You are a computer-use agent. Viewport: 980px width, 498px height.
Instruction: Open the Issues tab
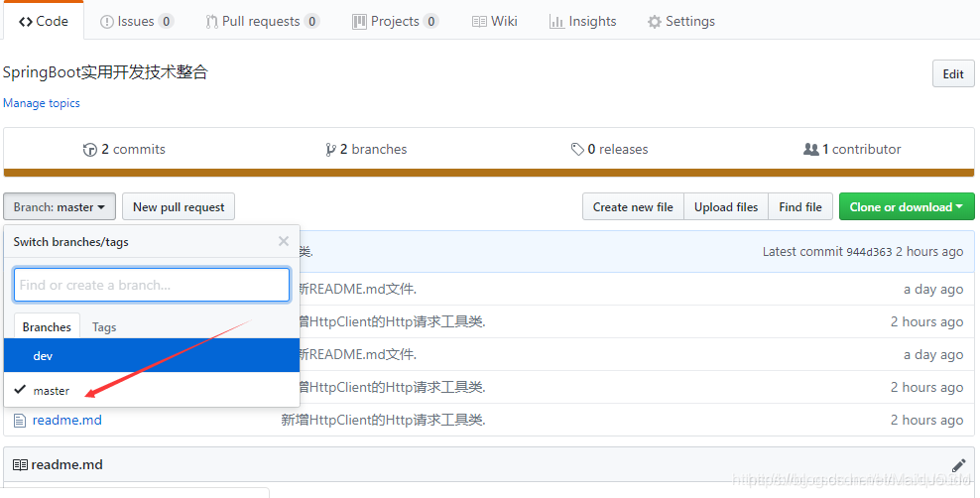coord(136,21)
